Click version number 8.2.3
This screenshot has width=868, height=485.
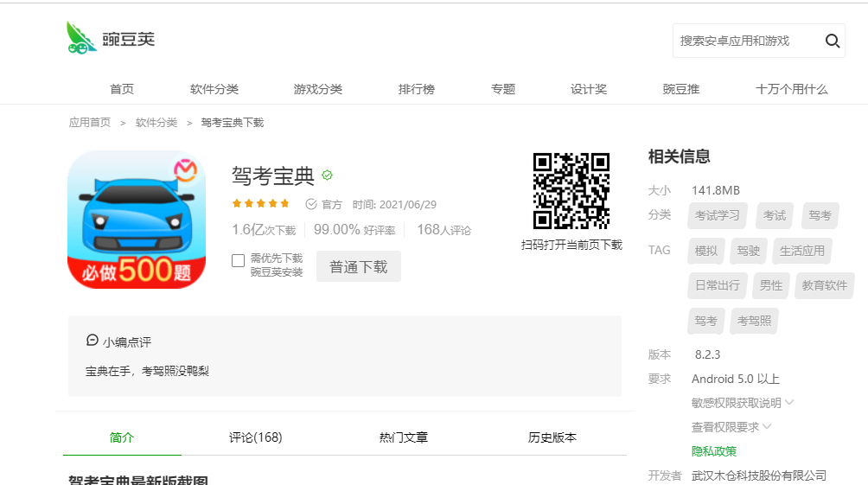coord(707,354)
